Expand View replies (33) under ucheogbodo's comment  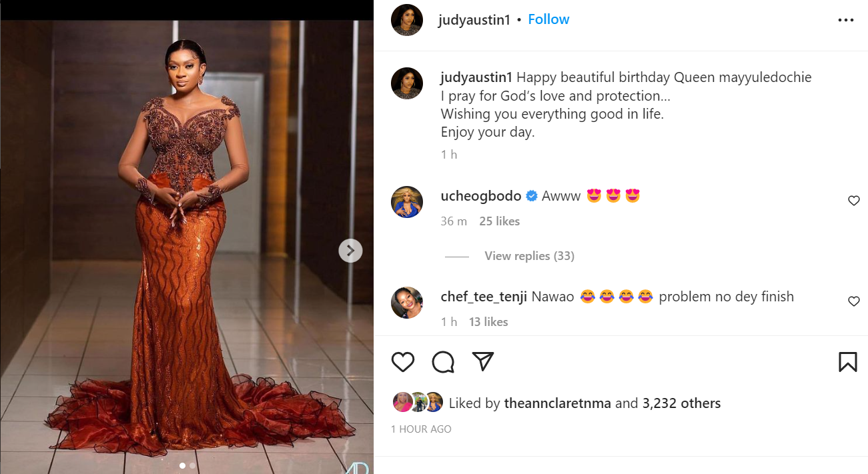point(528,255)
